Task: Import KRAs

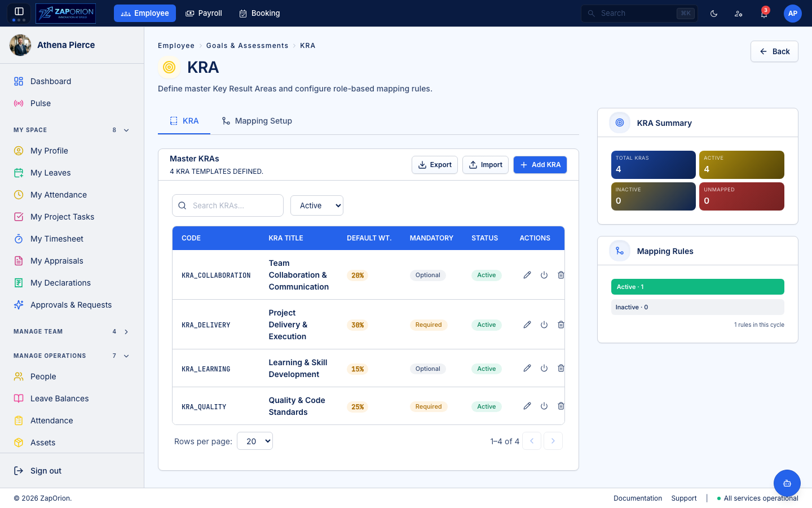Action: [486, 165]
